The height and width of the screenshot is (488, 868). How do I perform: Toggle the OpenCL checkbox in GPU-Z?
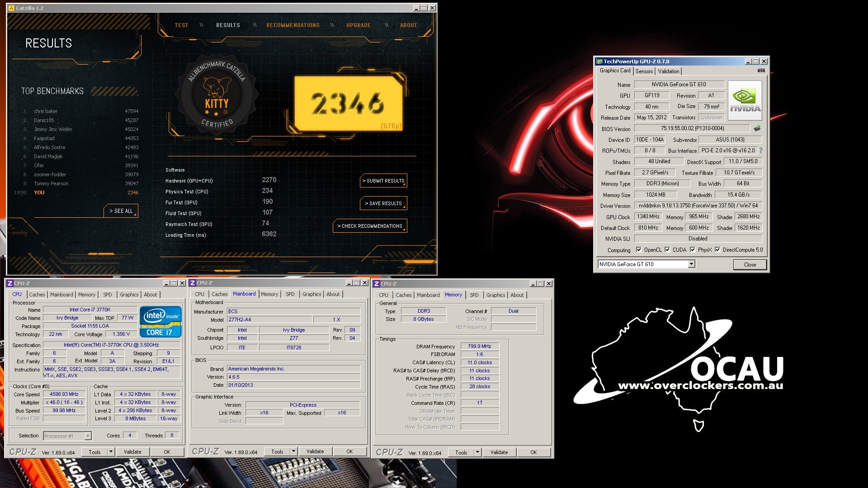(638, 249)
